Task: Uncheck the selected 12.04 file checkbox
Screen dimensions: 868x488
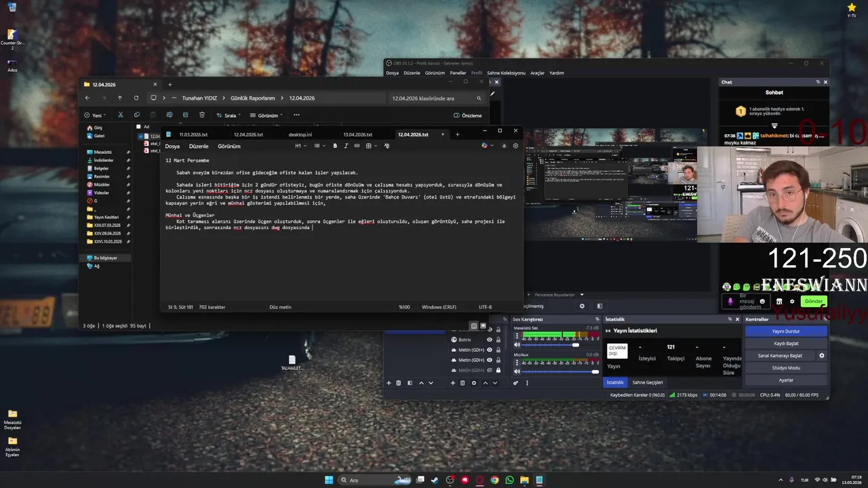Action: (141, 136)
